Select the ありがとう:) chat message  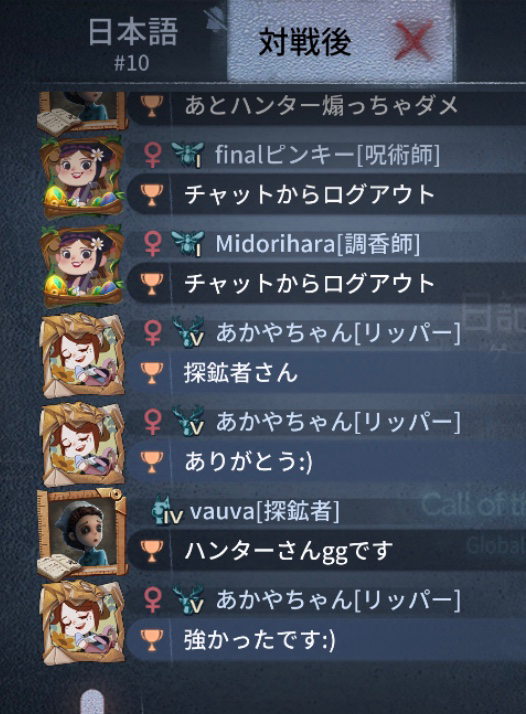click(x=248, y=462)
